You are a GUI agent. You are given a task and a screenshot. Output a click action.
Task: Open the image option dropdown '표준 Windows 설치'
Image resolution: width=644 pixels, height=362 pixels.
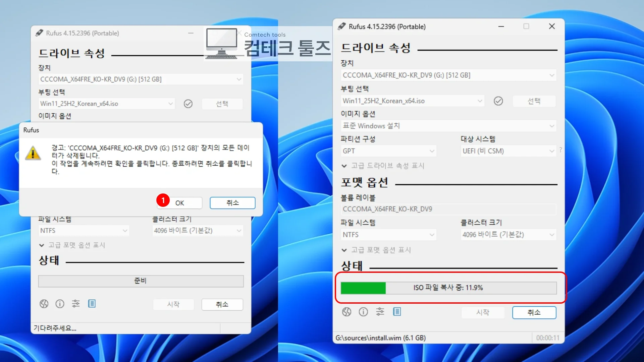[x=448, y=126]
